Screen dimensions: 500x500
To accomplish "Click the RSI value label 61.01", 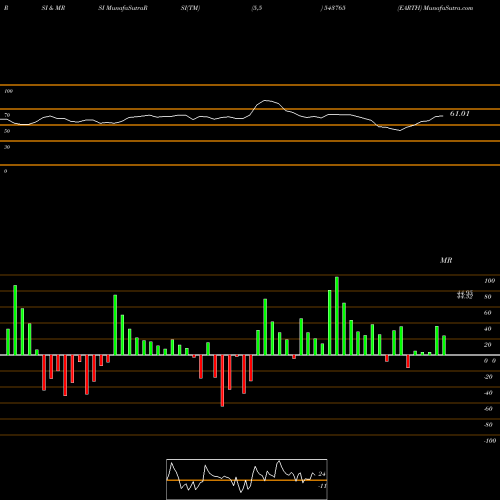I will (460, 114).
